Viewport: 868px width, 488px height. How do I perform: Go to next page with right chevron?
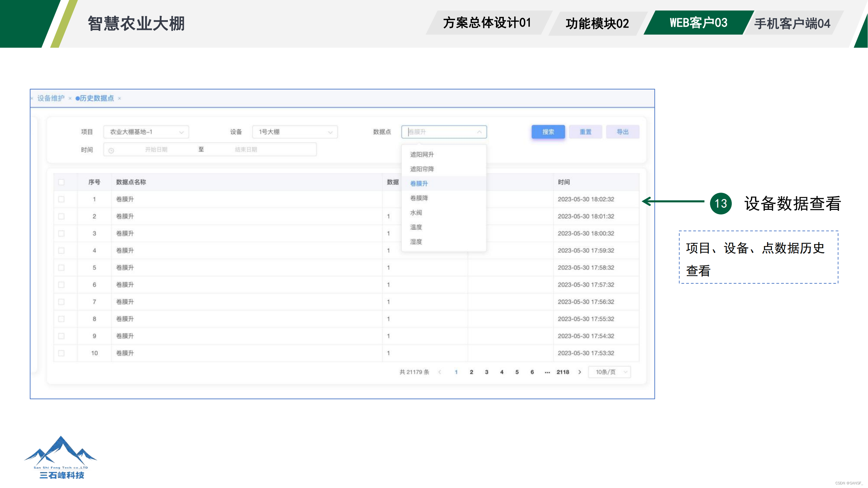point(580,372)
